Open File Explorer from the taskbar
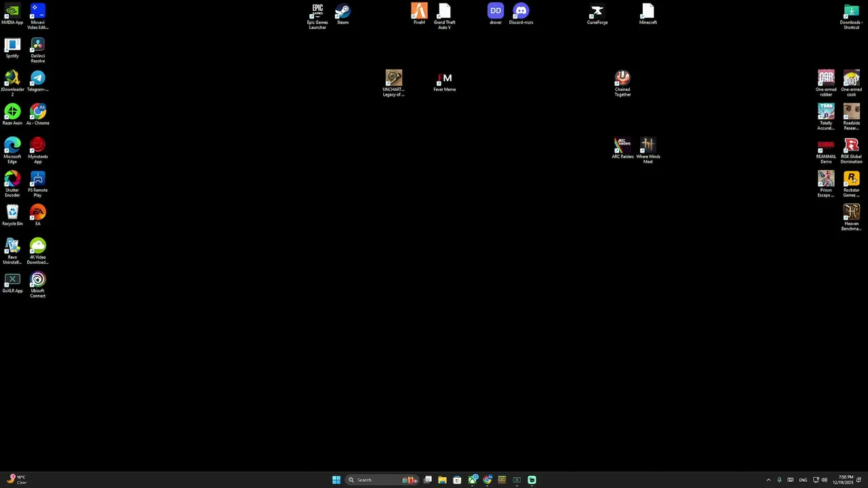The width and height of the screenshot is (868, 488). 442,480
